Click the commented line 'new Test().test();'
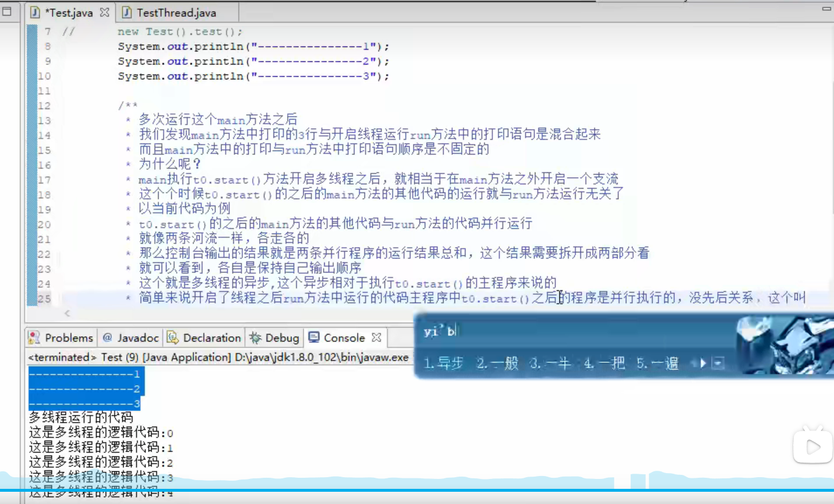This screenshot has width=834, height=504. point(180,31)
